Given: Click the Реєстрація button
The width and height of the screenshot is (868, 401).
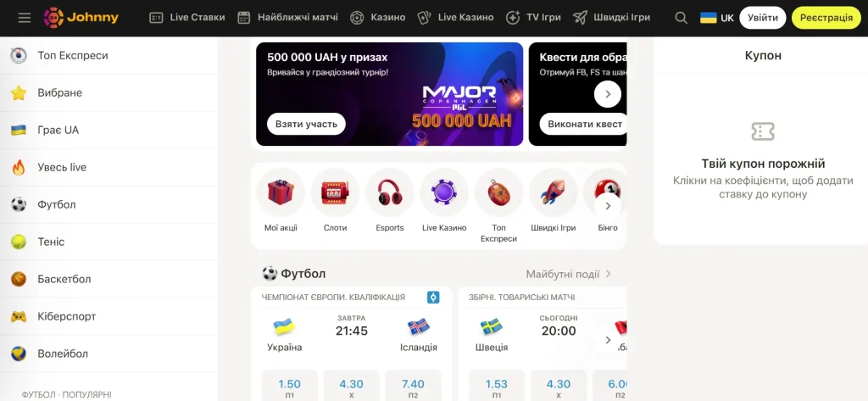Looking at the screenshot, I should pos(826,18).
